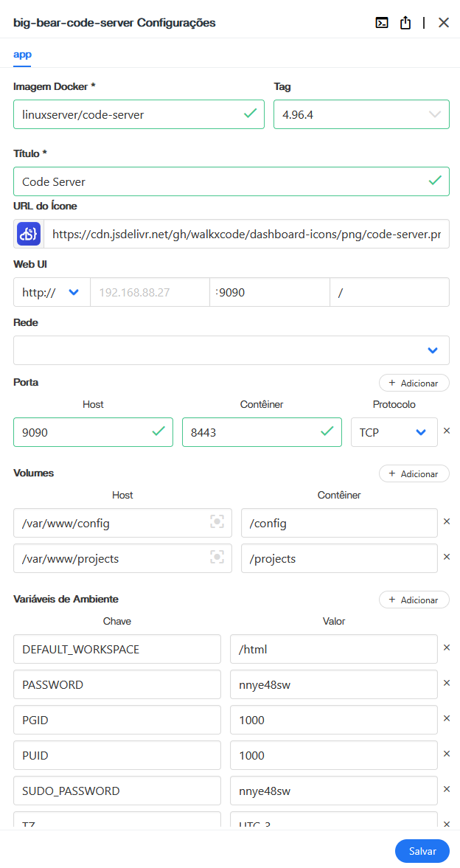Click the Host port field 9090
Screen dimensions: 460x868
[93, 431]
